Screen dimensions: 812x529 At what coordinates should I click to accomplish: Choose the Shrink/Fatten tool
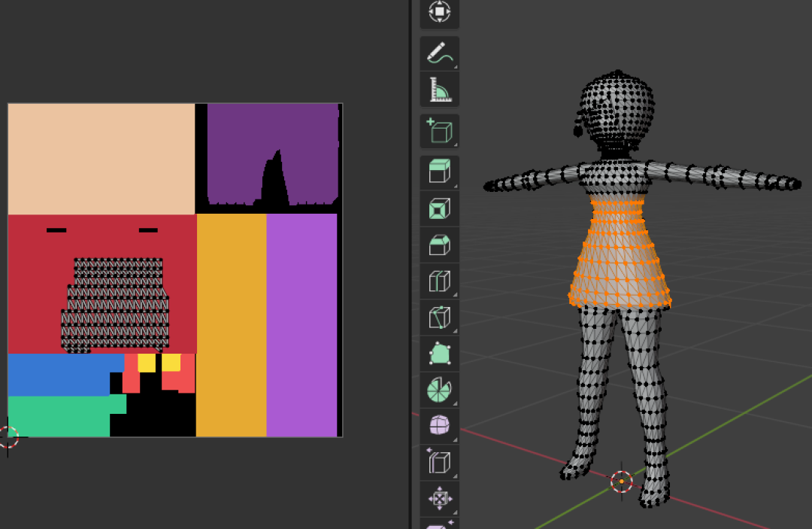[439, 499]
